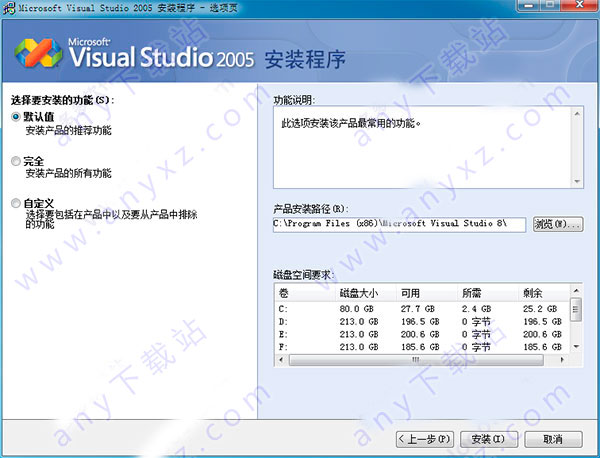Click the 上一步(P) button
This screenshot has height=458, width=600.
tap(425, 439)
